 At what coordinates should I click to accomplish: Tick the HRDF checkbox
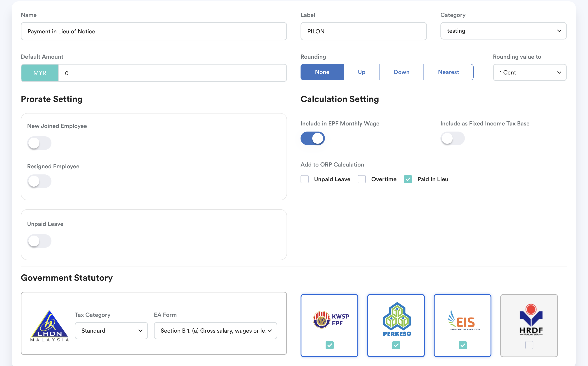[529, 345]
